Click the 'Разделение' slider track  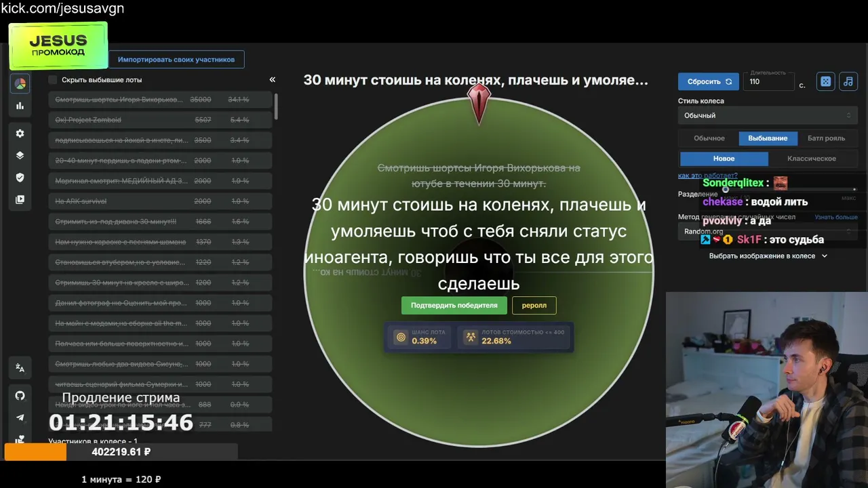click(x=790, y=190)
